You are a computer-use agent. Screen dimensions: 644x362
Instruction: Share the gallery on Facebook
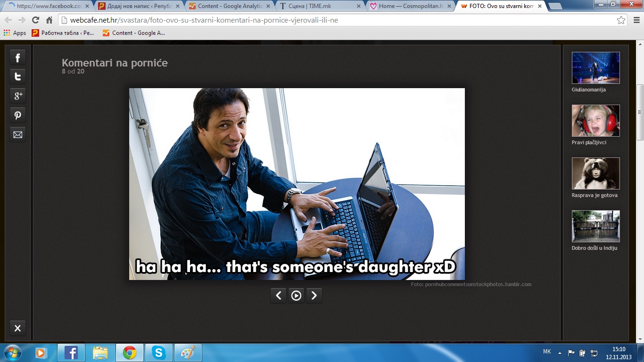(18, 58)
